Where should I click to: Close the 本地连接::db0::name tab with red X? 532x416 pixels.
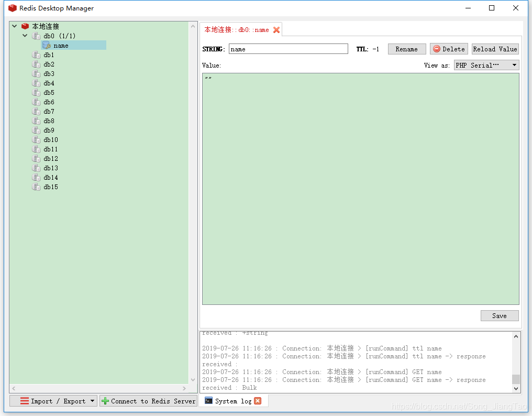click(276, 30)
